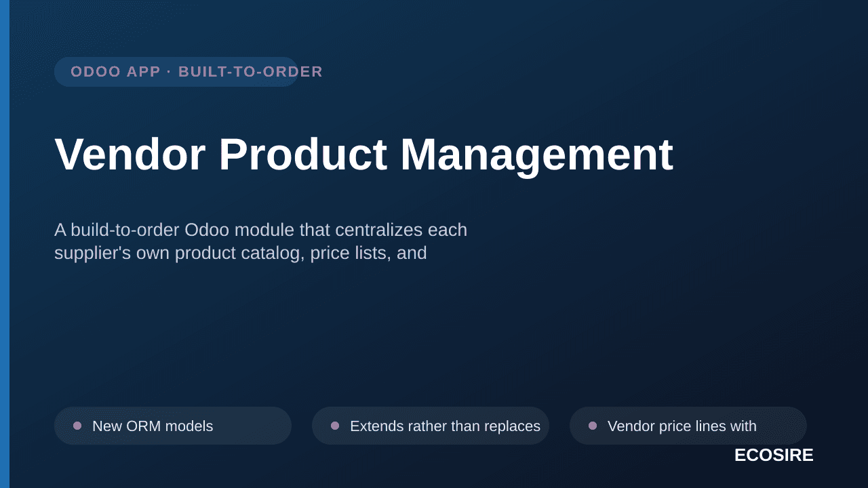The image size is (868, 488).
Task: Click the ECOSIRE brand name
Action: click(x=774, y=455)
